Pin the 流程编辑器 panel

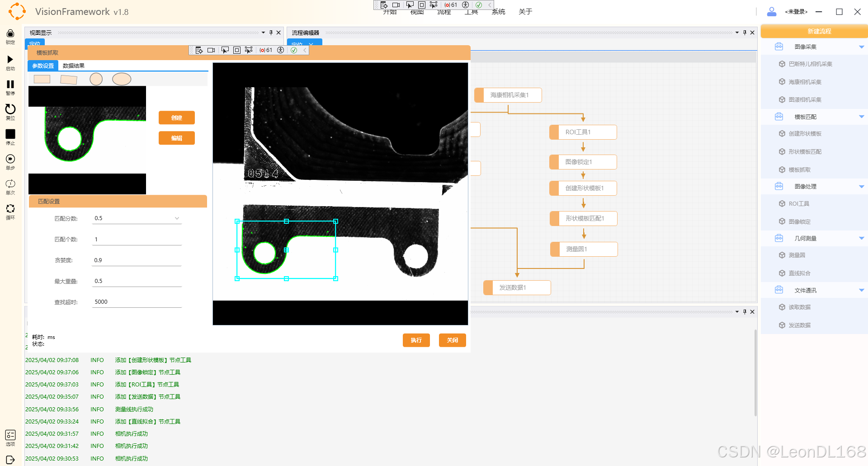click(x=745, y=33)
